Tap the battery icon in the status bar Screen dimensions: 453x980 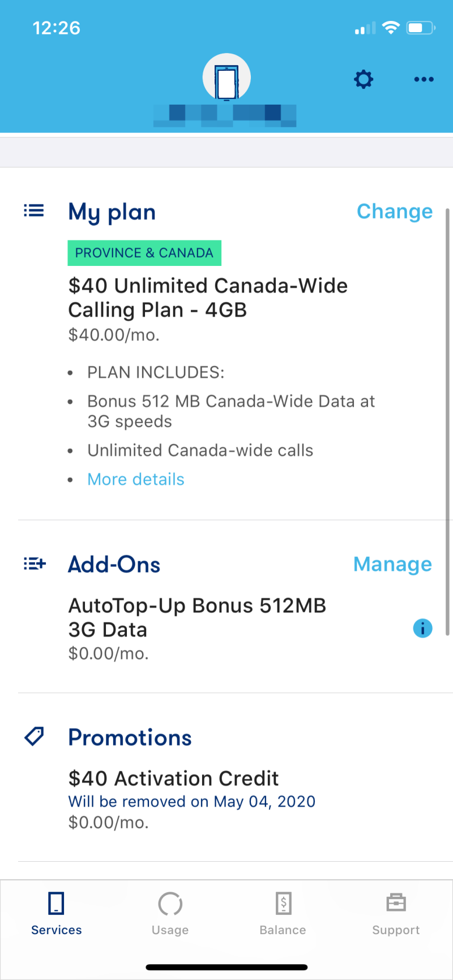(x=421, y=28)
